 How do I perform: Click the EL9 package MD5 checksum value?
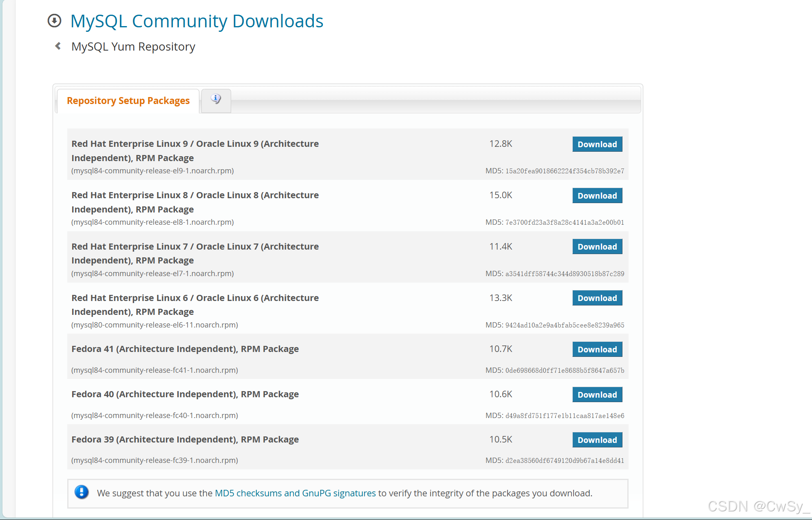[x=565, y=171]
